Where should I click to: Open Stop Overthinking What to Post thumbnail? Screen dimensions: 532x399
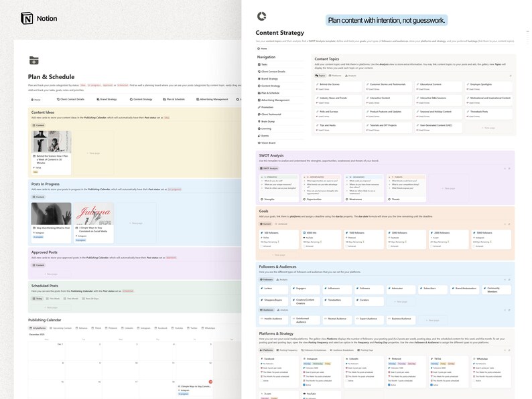coord(51,214)
